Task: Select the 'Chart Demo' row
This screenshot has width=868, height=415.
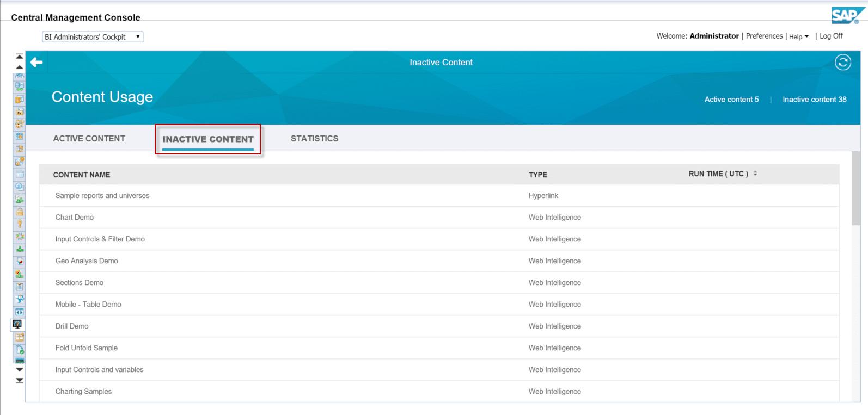Action: tap(439, 218)
